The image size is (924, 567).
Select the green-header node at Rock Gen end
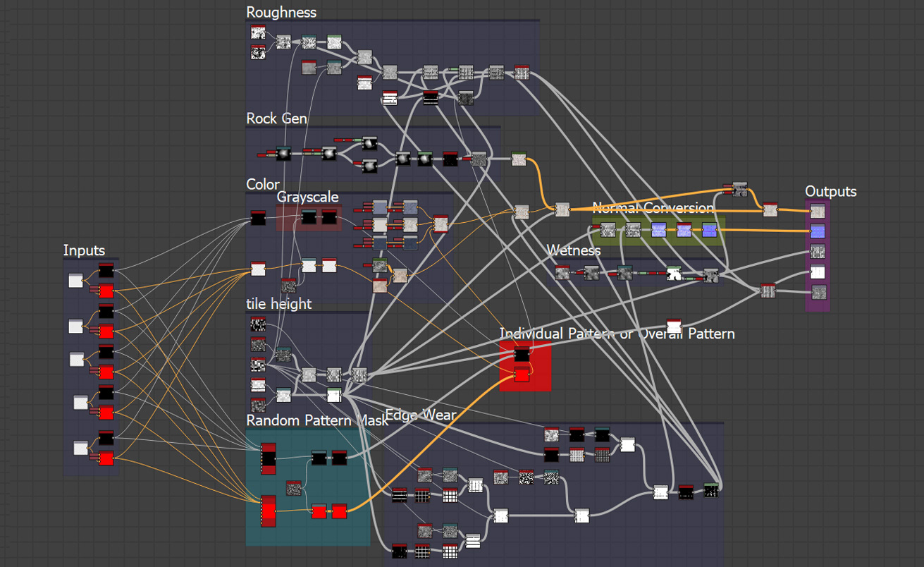(518, 159)
